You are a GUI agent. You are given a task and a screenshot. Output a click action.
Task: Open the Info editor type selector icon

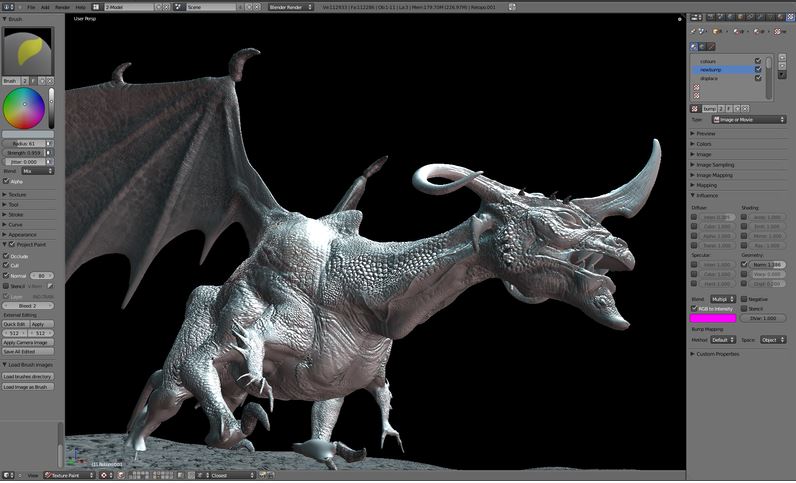click(x=8, y=7)
